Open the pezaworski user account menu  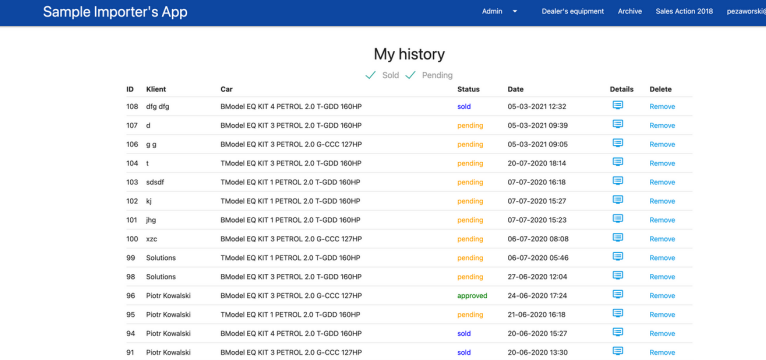pos(746,11)
